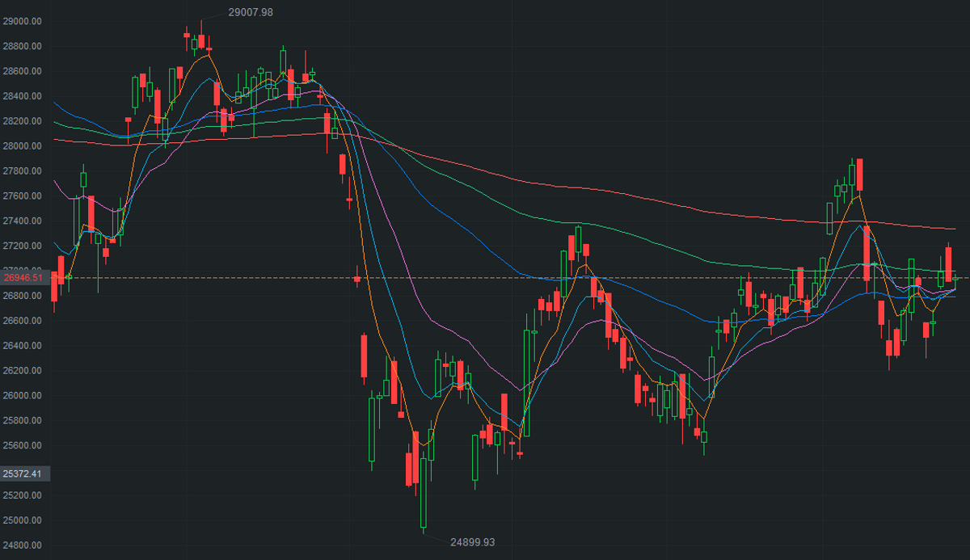Click the 25200.00 axis label
The height and width of the screenshot is (560, 970).
pos(23,495)
